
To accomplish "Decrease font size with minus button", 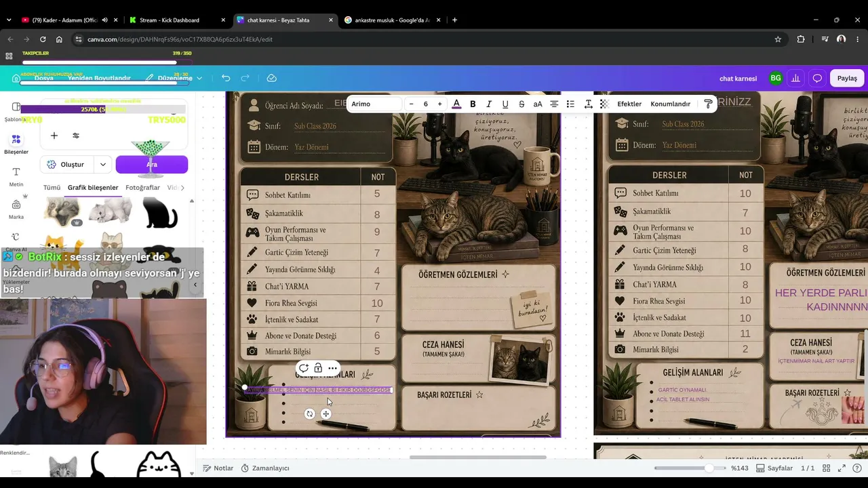I will pyautogui.click(x=411, y=104).
